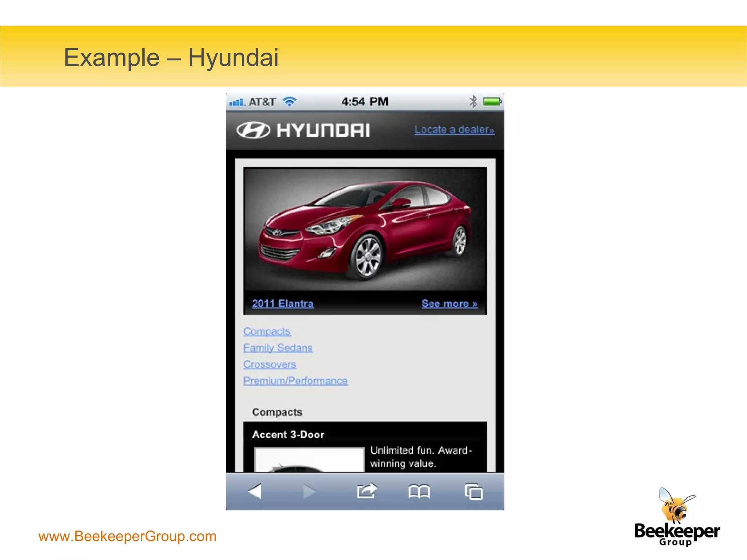Tap the Safari back arrow
The image size is (747, 560).
coord(255,491)
